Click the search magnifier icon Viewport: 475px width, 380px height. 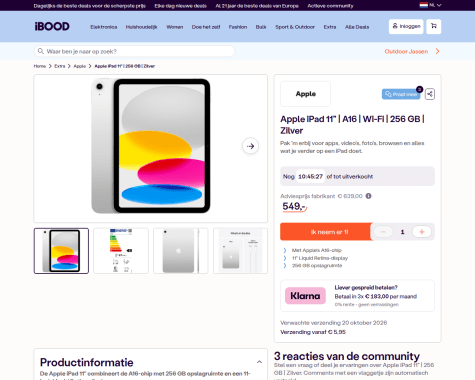click(x=41, y=51)
